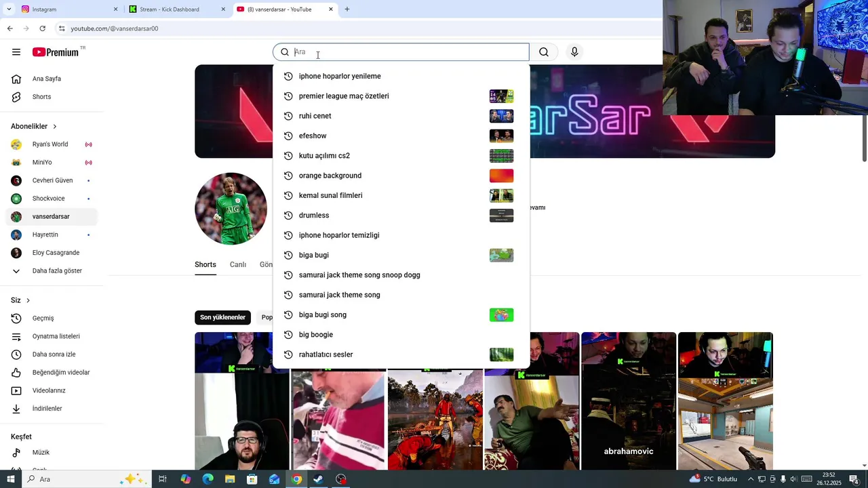868x488 pixels.
Task: Choose suggestion efeshow
Action: click(x=401, y=136)
